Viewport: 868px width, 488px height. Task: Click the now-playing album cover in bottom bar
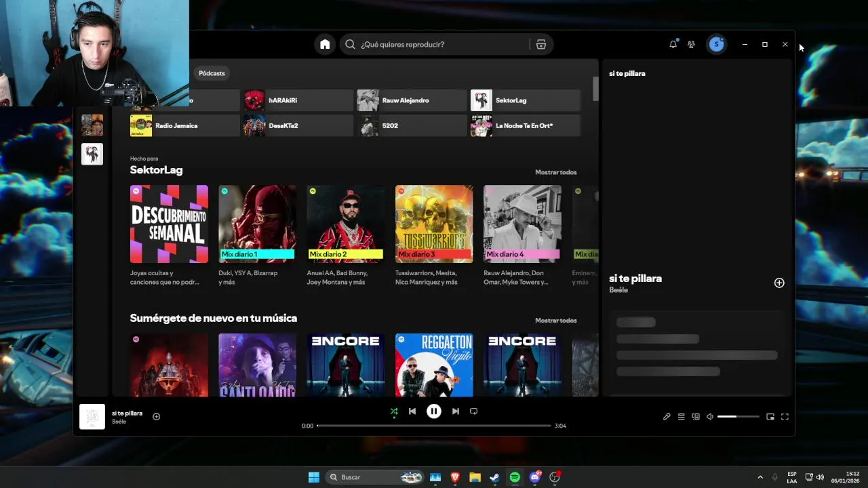(92, 417)
